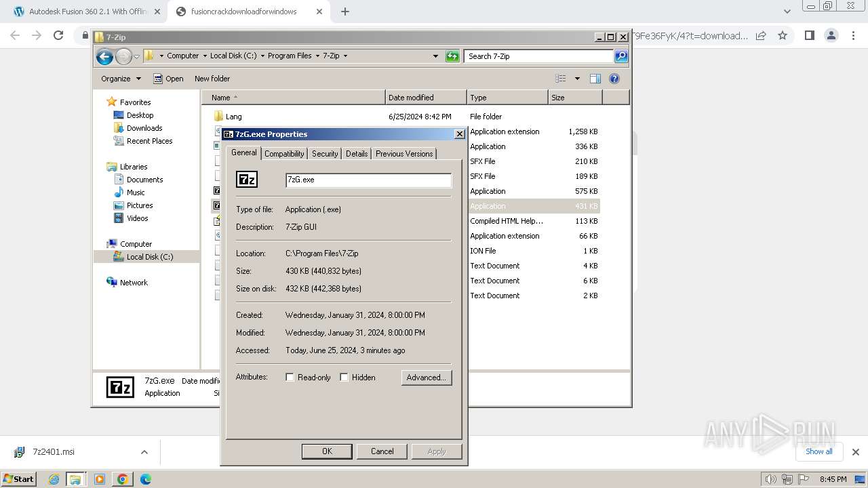This screenshot has height=488, width=868.
Task: Click the Windows Start button
Action: pos(18,479)
